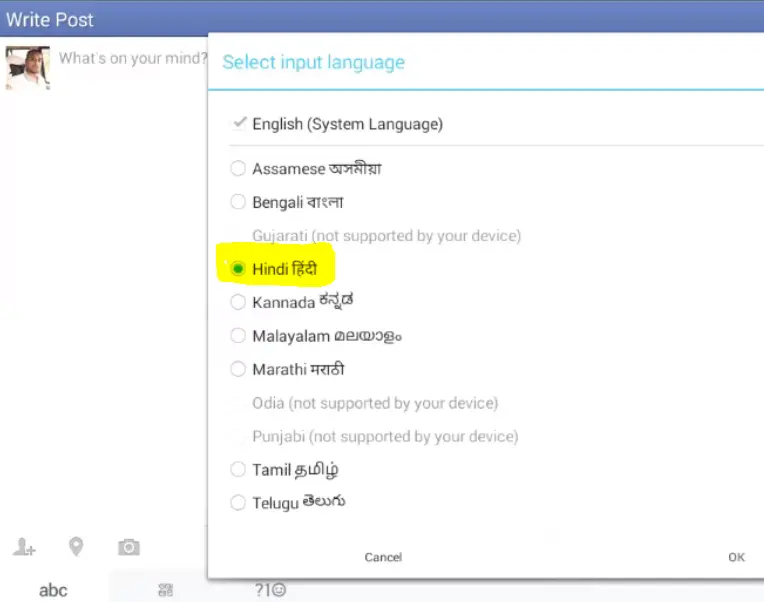764x602 pixels.
Task: Tap the camera photo icon
Action: 129,547
